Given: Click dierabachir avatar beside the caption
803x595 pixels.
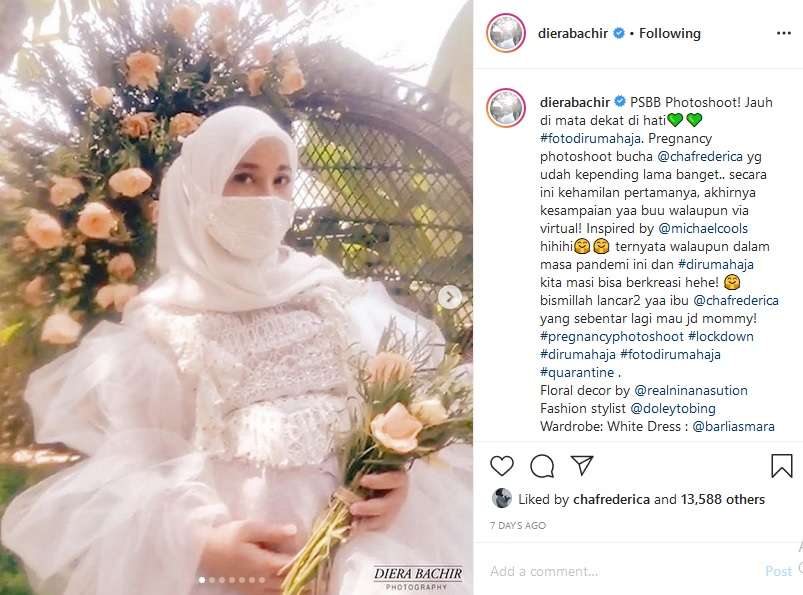Looking at the screenshot, I should coord(506,108).
